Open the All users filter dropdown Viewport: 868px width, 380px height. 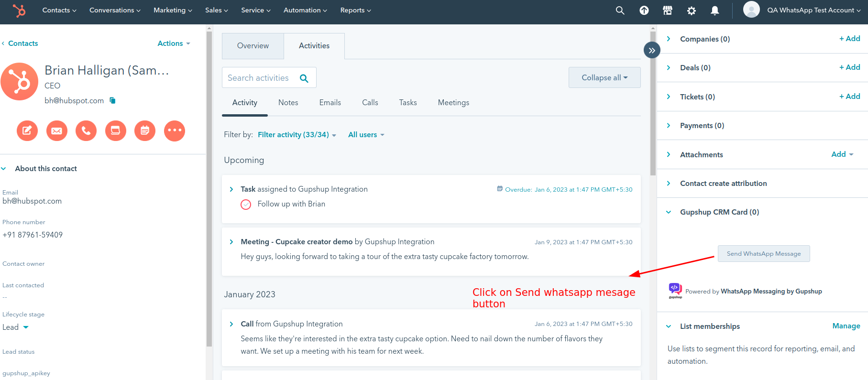coord(366,135)
